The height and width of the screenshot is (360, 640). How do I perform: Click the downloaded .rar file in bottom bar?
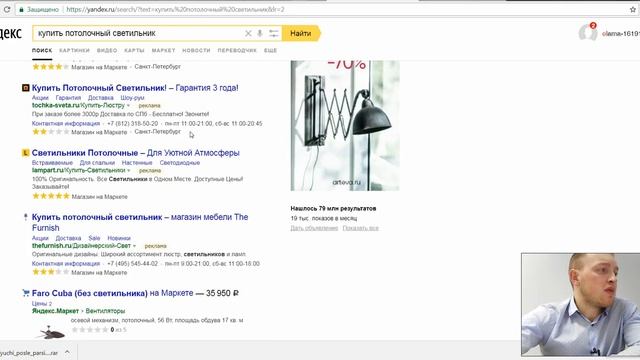pos(29,352)
